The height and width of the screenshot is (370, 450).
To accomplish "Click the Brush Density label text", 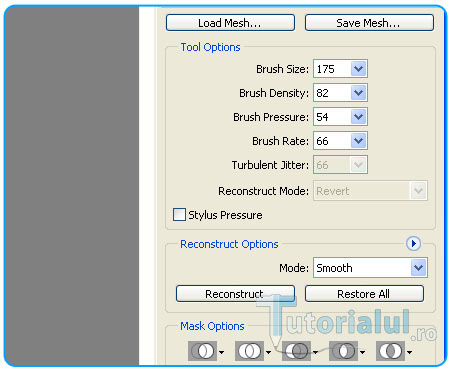I will (x=274, y=93).
